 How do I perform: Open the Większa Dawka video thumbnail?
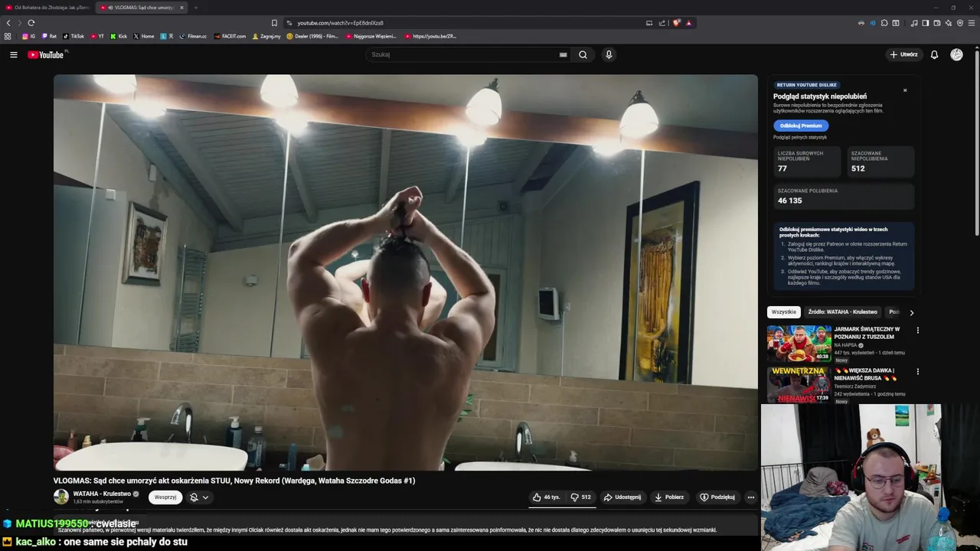point(799,385)
